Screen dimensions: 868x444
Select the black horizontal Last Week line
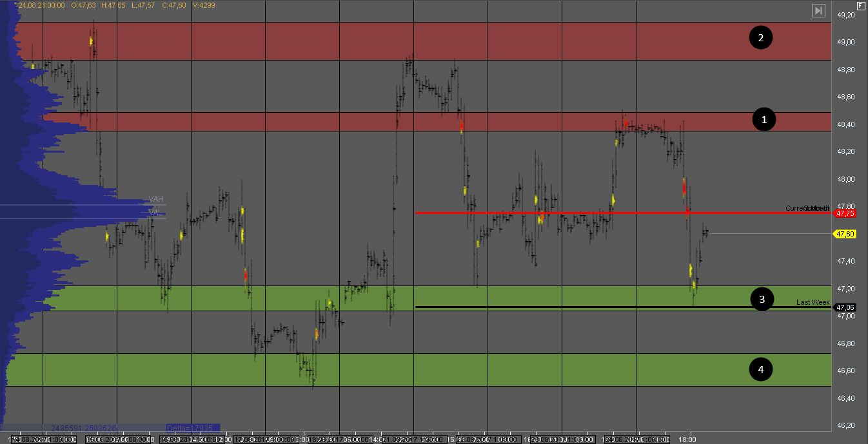[x=580, y=307]
